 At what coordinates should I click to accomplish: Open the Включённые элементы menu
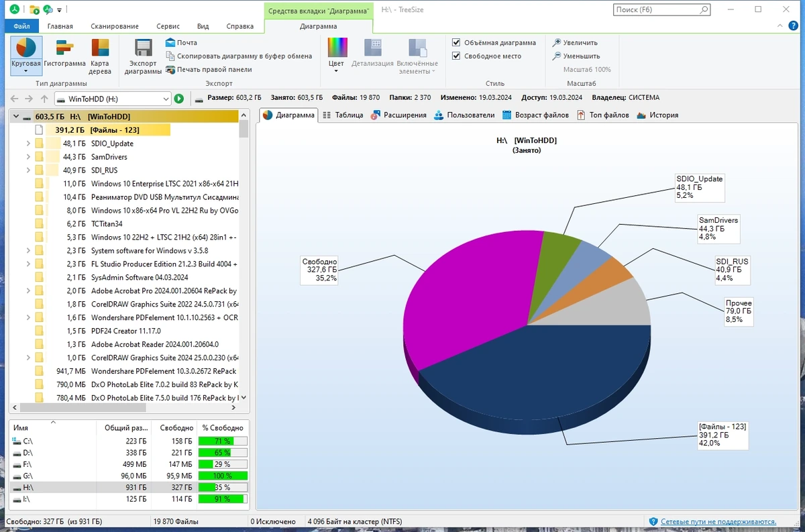[418, 56]
